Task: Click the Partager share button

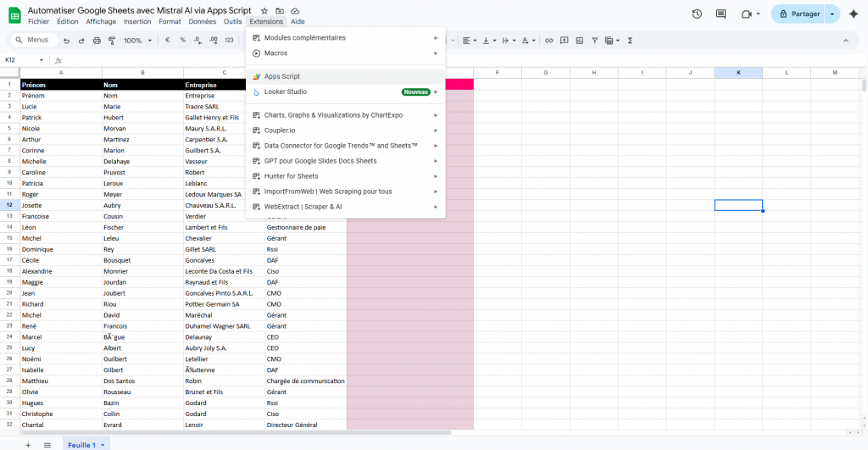Action: coord(798,14)
